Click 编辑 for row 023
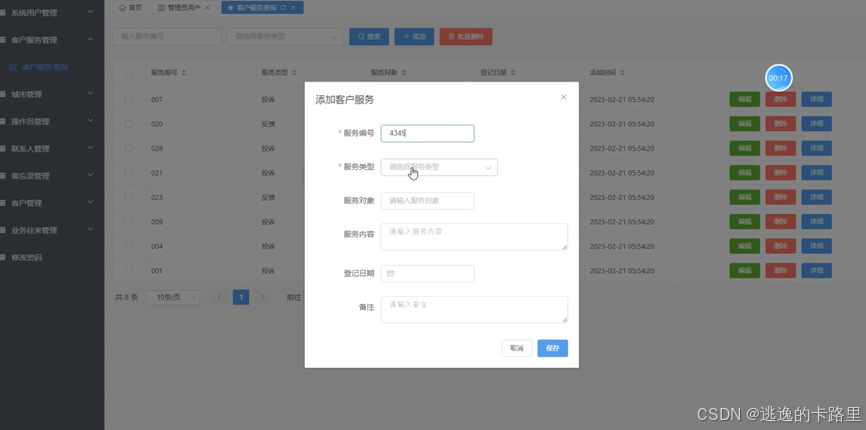Viewport: 866px width, 430px height. [744, 197]
